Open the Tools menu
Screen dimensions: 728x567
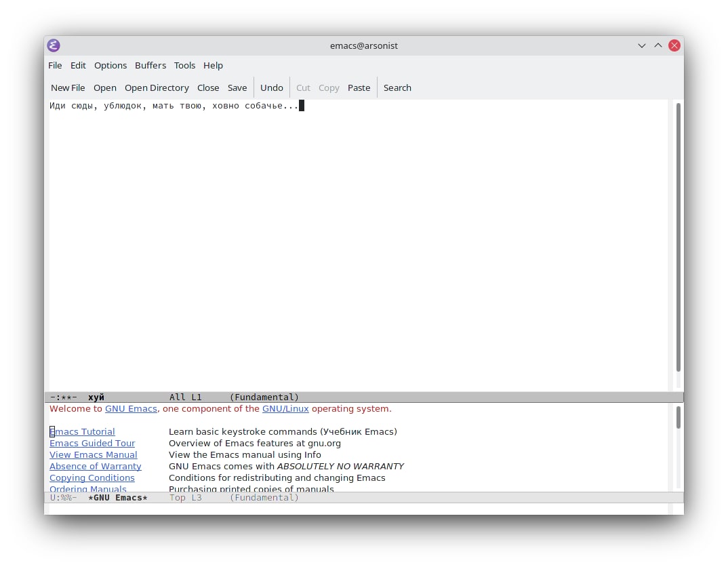tap(184, 66)
